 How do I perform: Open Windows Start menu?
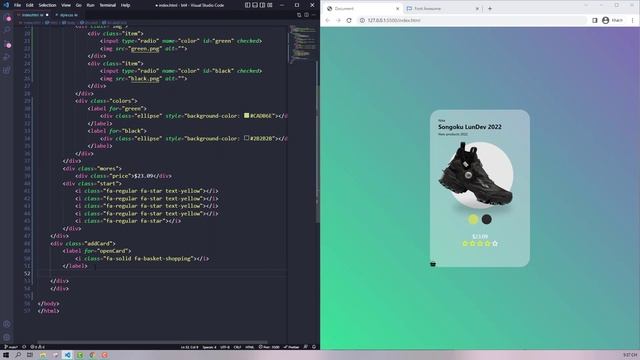[6, 355]
